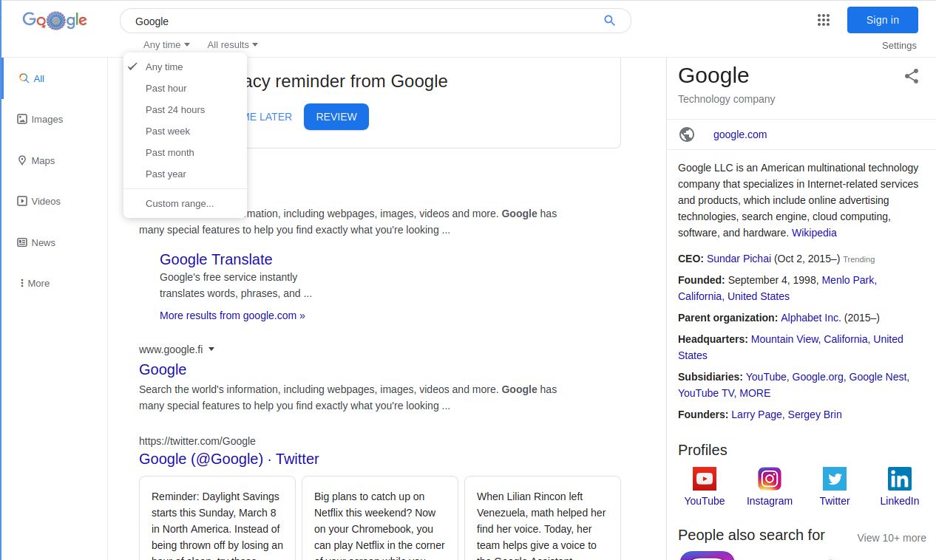Click the REMIND ME LATER link

click(270, 117)
